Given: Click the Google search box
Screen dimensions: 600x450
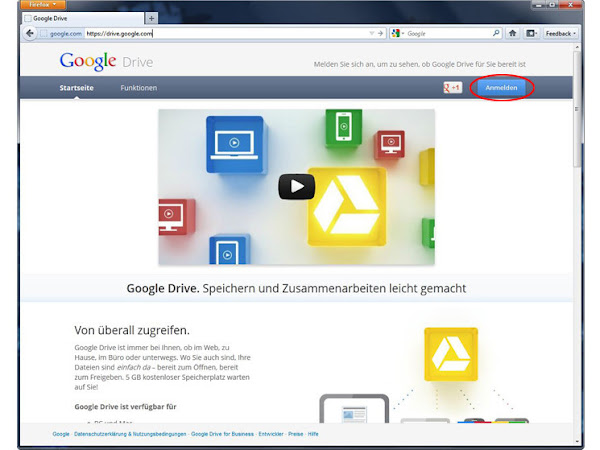Looking at the screenshot, I should tap(448, 34).
